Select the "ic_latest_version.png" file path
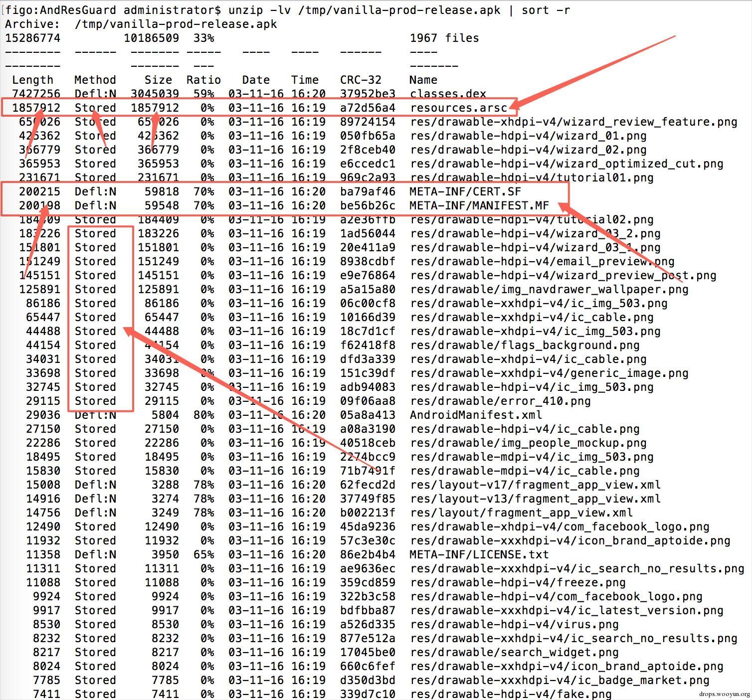The width and height of the screenshot is (752, 700). click(x=566, y=610)
